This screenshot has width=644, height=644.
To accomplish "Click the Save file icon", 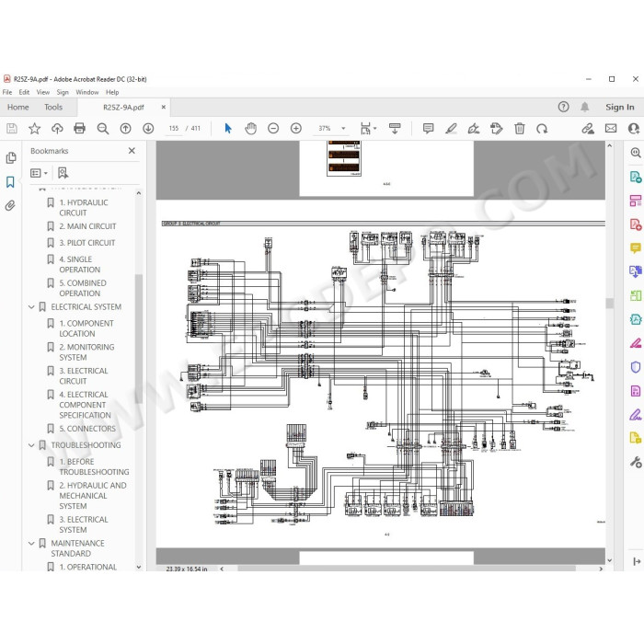I will (x=12, y=129).
